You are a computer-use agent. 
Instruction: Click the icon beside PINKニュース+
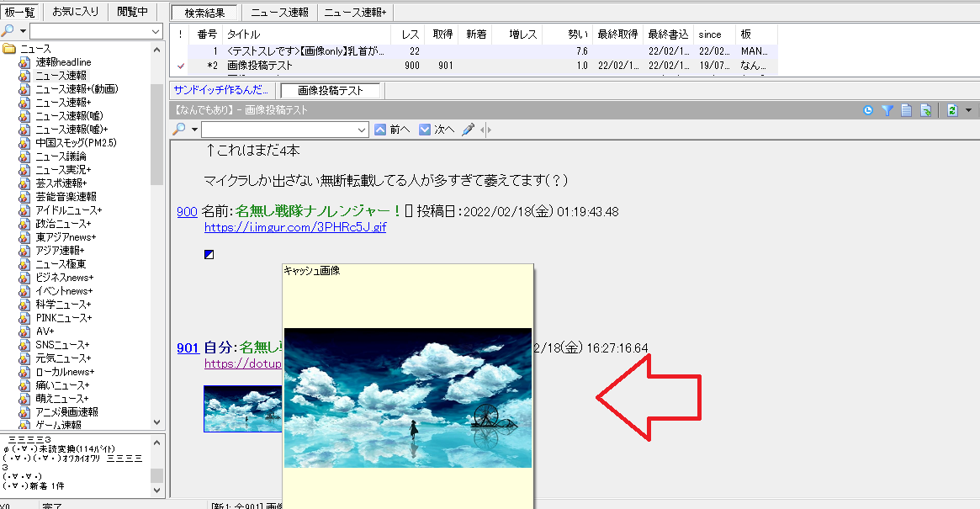24,318
